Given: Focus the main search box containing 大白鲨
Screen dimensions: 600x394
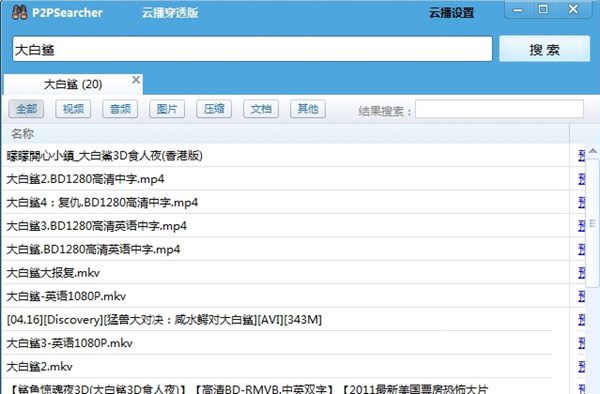Looking at the screenshot, I should pyautogui.click(x=252, y=49).
